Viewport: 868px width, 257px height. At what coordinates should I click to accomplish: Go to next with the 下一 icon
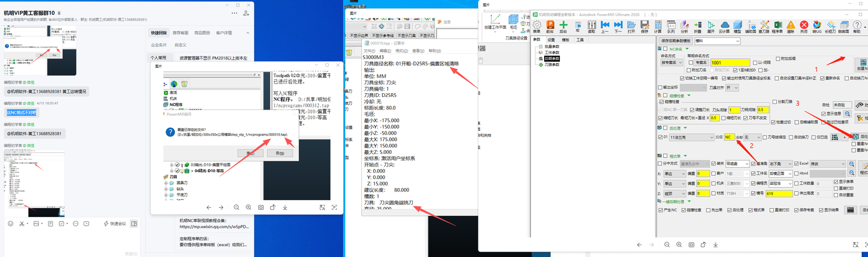pyautogui.click(x=618, y=27)
